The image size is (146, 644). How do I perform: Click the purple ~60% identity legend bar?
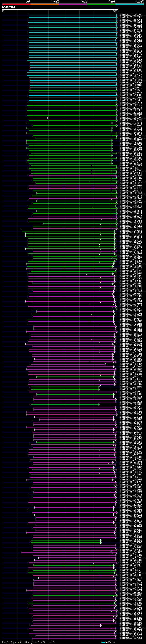[73, 4]
